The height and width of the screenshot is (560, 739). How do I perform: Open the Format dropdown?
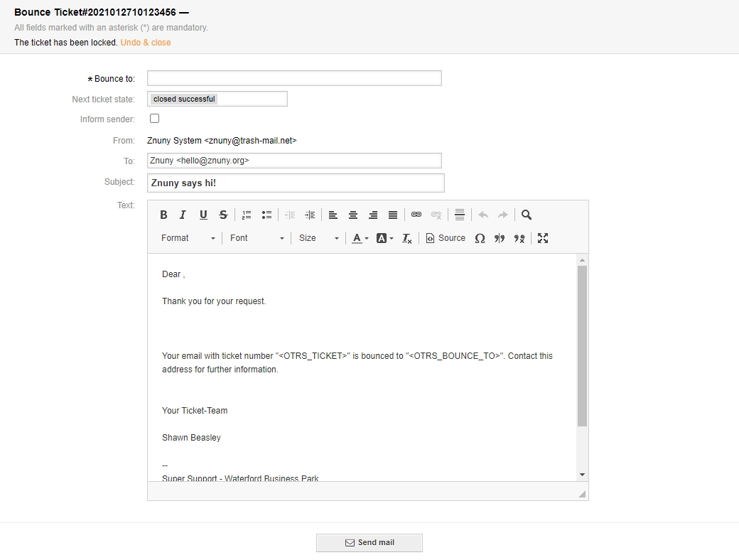point(188,238)
